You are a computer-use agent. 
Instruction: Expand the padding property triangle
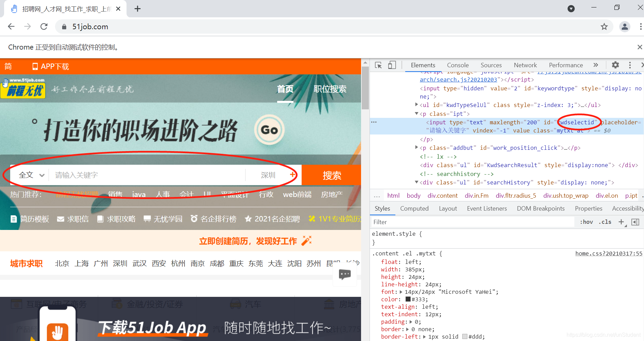[x=411, y=322]
